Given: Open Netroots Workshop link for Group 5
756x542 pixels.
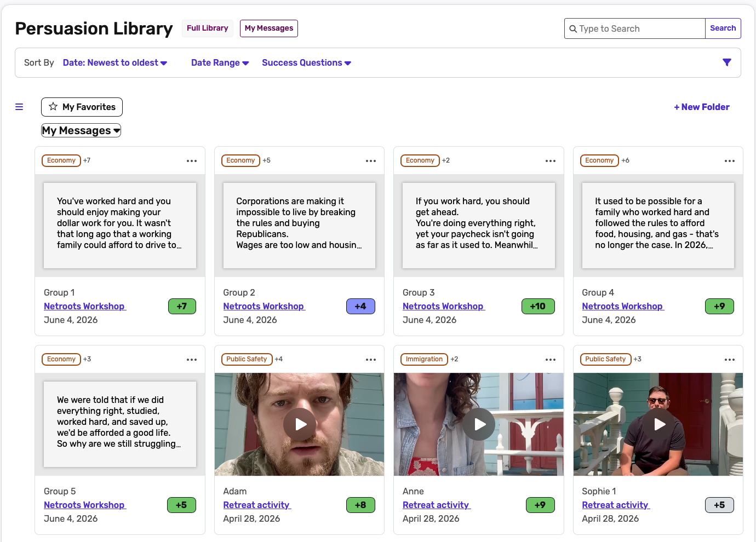Looking at the screenshot, I should point(85,505).
